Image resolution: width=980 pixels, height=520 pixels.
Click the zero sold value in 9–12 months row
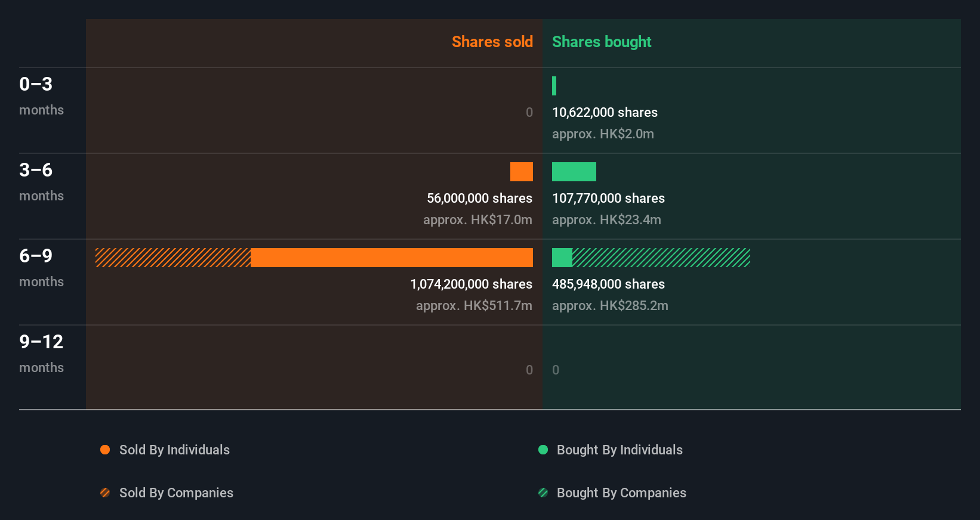tap(529, 370)
